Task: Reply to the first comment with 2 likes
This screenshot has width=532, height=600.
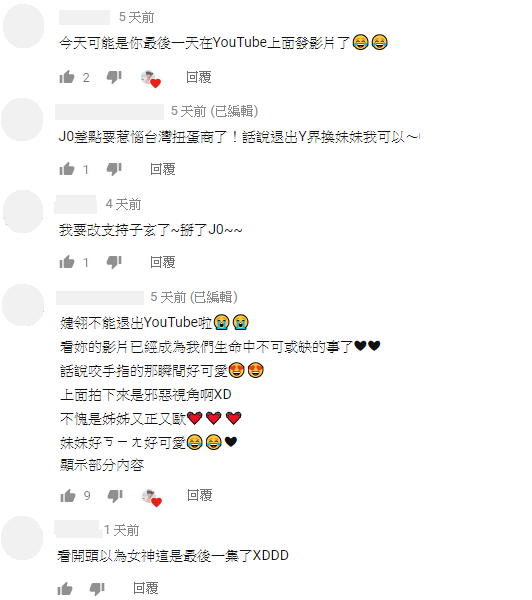Action: coord(199,77)
